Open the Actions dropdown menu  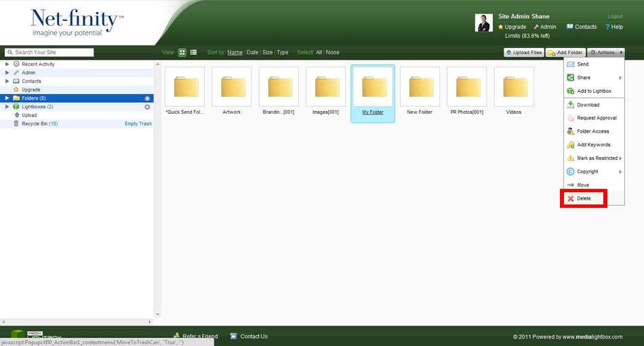(605, 52)
